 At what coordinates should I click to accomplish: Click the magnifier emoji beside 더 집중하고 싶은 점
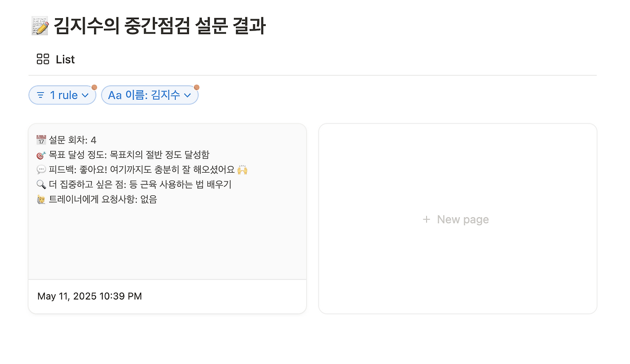[41, 185]
